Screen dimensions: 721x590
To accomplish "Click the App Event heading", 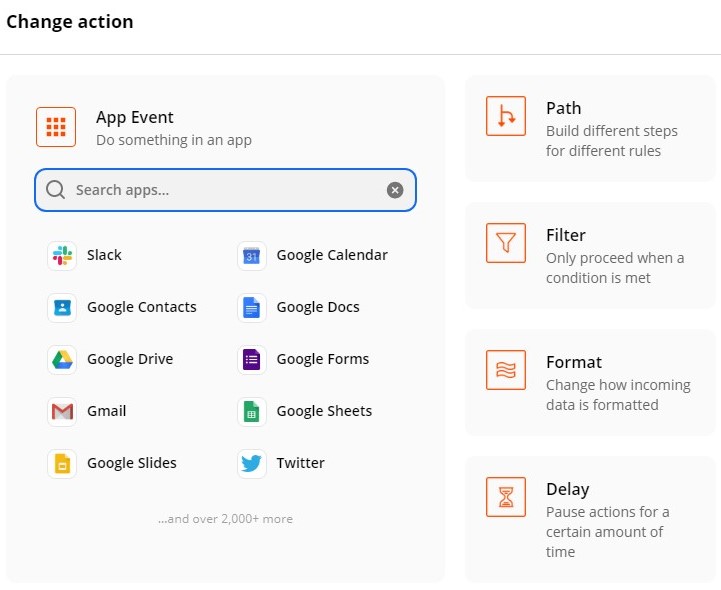I will 135,118.
